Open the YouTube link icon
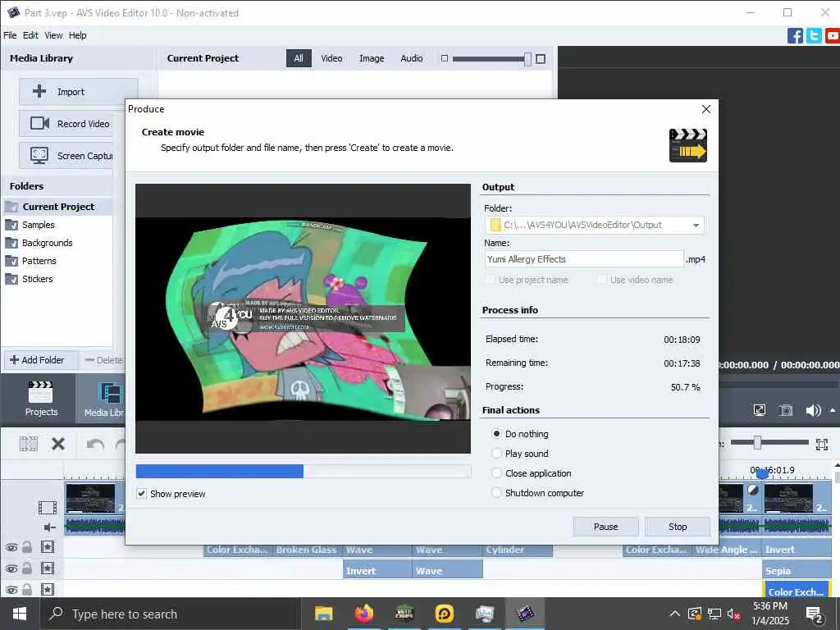This screenshot has width=840, height=630. click(x=833, y=36)
